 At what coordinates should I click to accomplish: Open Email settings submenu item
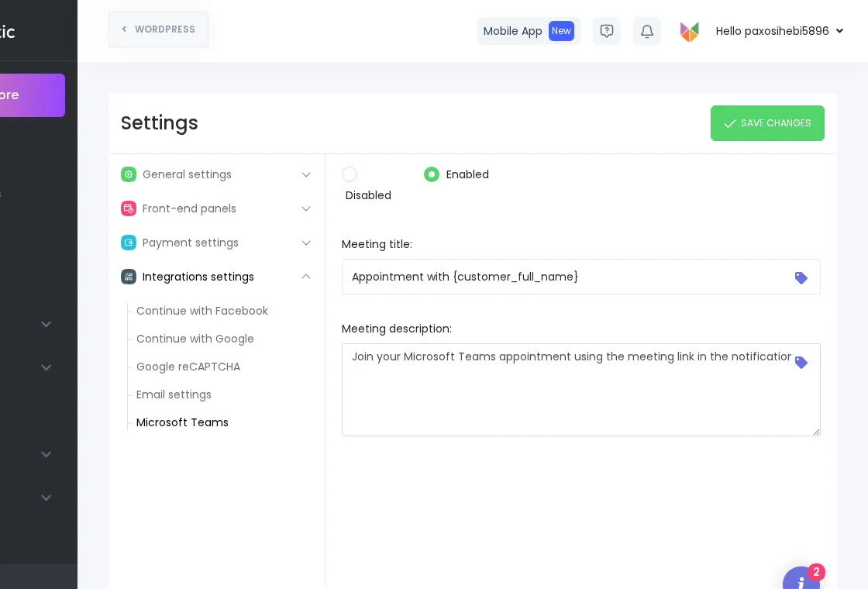pyautogui.click(x=174, y=394)
